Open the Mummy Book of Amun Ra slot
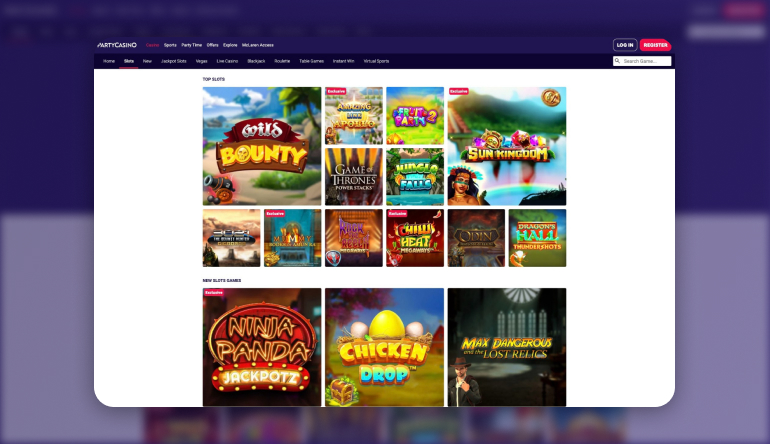Screen dimensions: 770x444 pyautogui.click(x=293, y=238)
